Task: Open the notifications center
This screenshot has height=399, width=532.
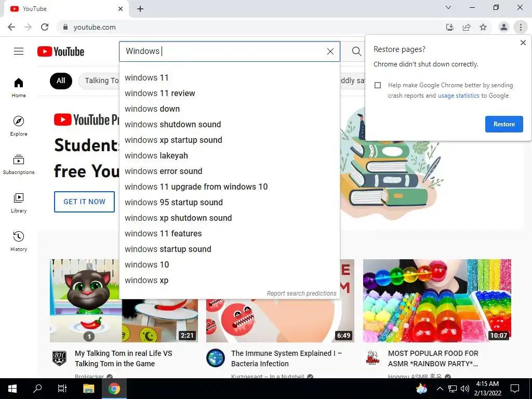Action: coord(515,389)
